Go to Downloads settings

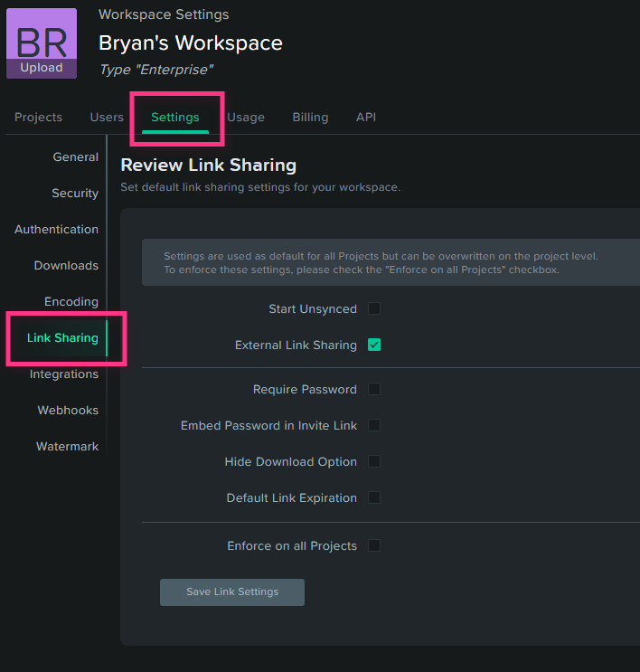tap(66, 266)
